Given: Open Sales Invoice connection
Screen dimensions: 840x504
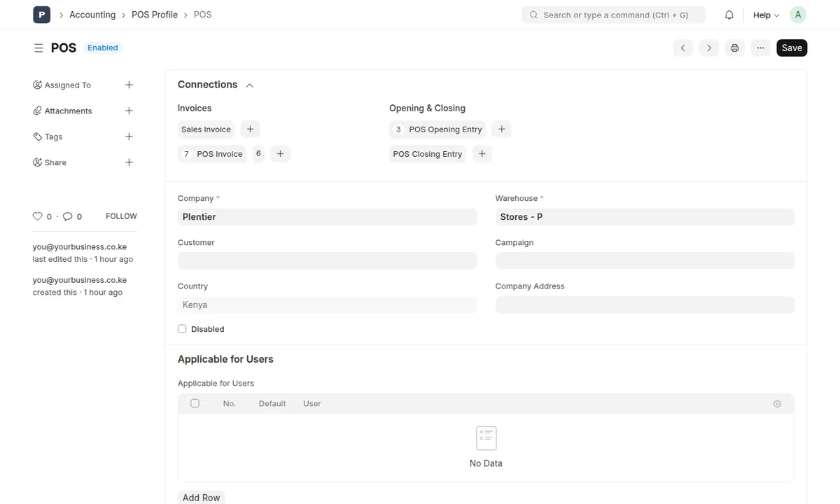Looking at the screenshot, I should tap(206, 129).
